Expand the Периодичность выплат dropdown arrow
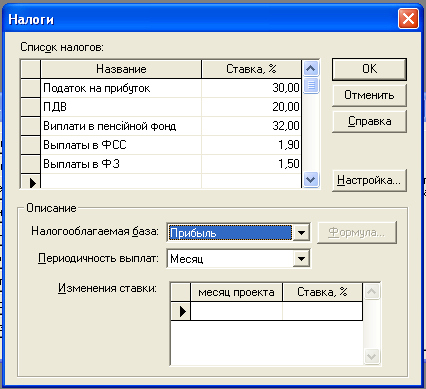 coord(301,258)
